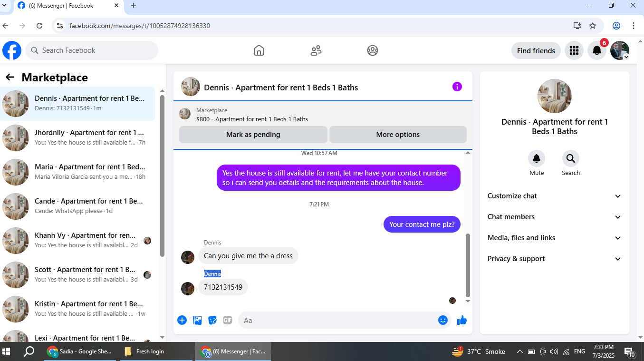The width and height of the screenshot is (644, 361).
Task: Open Windows taskbar search
Action: (x=29, y=351)
